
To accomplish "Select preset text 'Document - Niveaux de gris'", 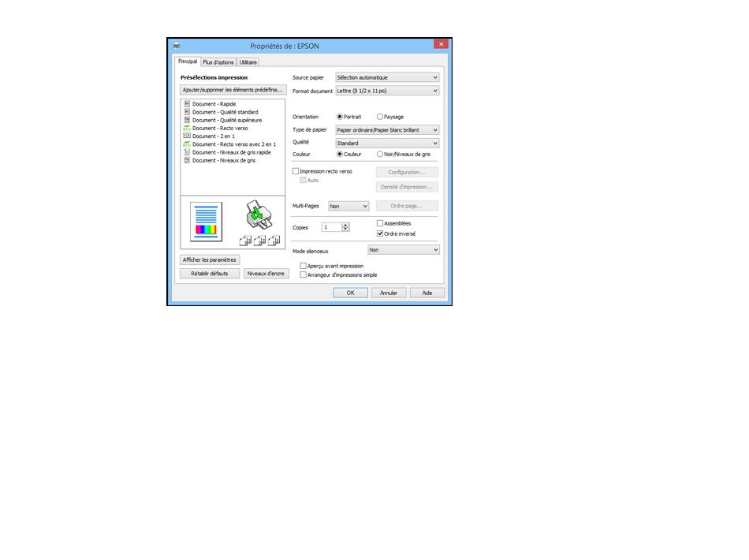I will click(x=224, y=160).
